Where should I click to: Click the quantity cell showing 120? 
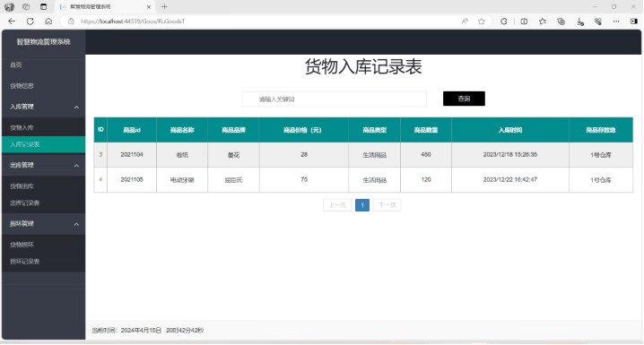tap(425, 180)
